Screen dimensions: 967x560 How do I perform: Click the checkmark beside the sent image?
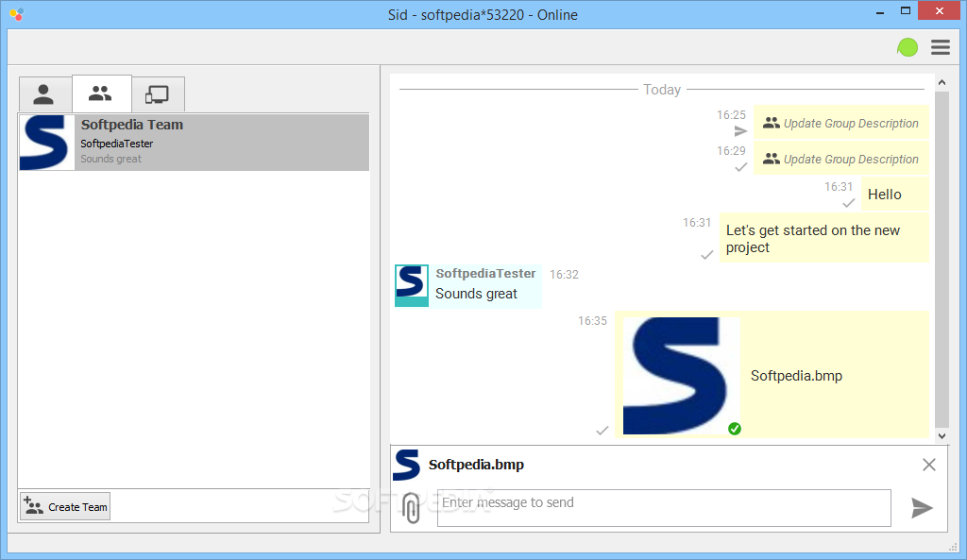pos(602,430)
